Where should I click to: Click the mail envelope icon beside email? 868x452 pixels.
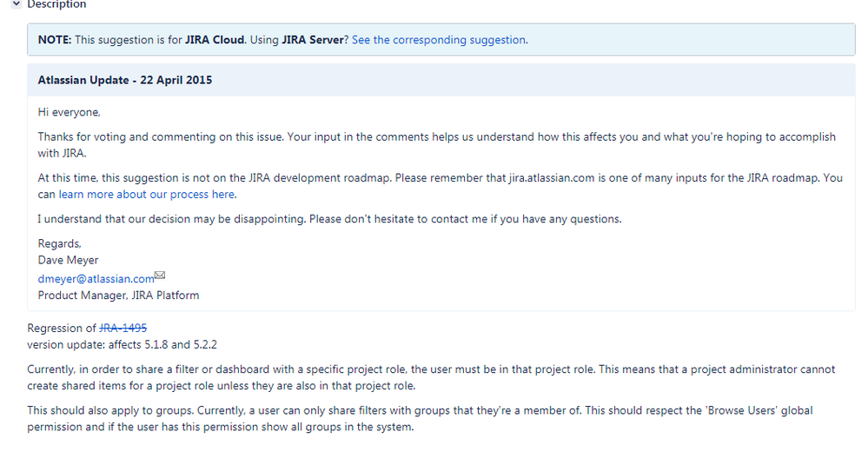point(160,276)
